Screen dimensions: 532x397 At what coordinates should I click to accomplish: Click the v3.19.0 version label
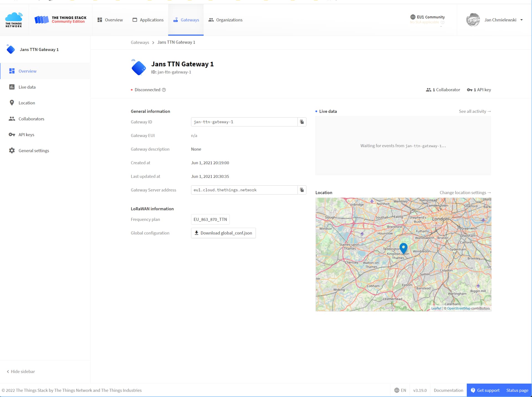420,390
